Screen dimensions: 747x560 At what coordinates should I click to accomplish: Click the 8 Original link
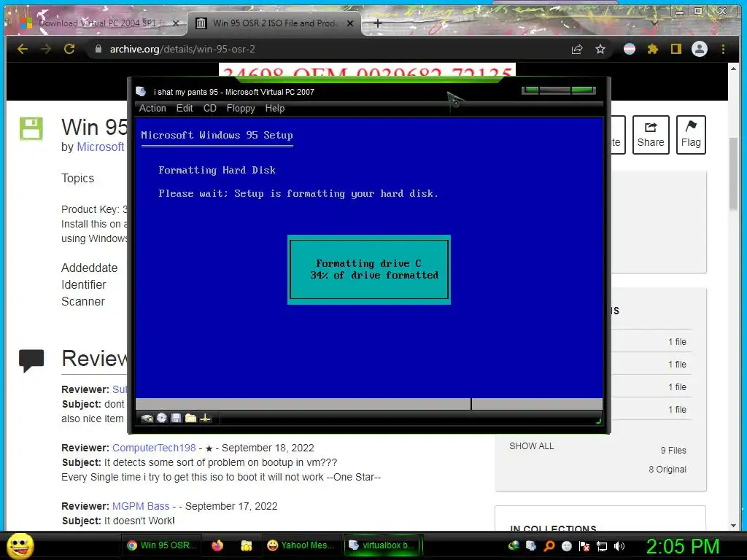pos(667,469)
